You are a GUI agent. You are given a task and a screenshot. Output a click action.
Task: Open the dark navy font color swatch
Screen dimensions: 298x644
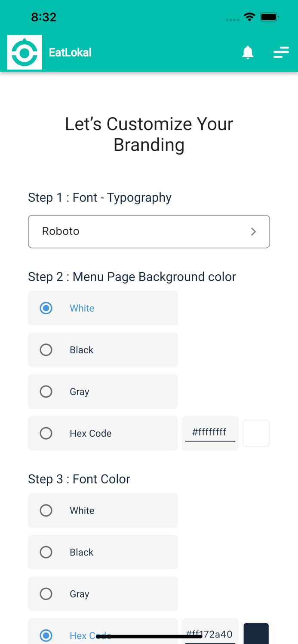[256, 634]
